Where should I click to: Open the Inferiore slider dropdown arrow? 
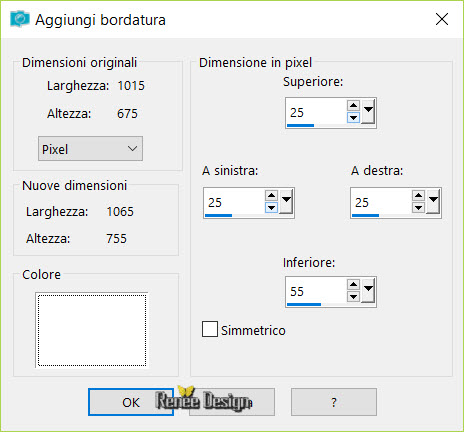pyautogui.click(x=368, y=290)
